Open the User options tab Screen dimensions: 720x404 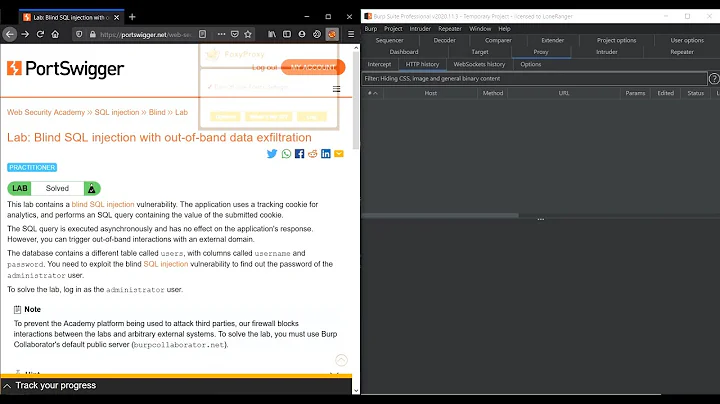(687, 40)
